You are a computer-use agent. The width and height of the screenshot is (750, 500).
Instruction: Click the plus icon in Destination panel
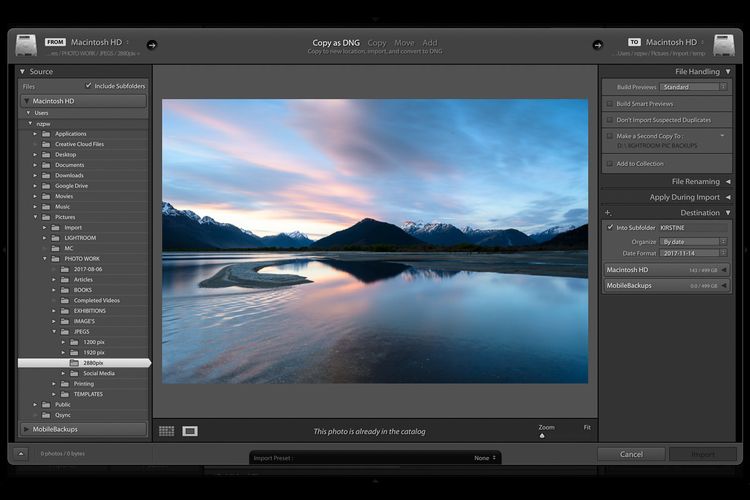pos(607,213)
